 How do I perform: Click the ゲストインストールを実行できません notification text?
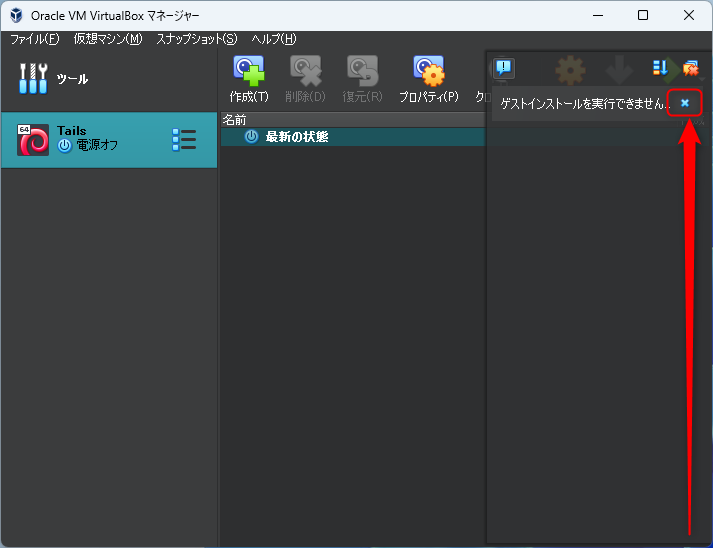584,104
